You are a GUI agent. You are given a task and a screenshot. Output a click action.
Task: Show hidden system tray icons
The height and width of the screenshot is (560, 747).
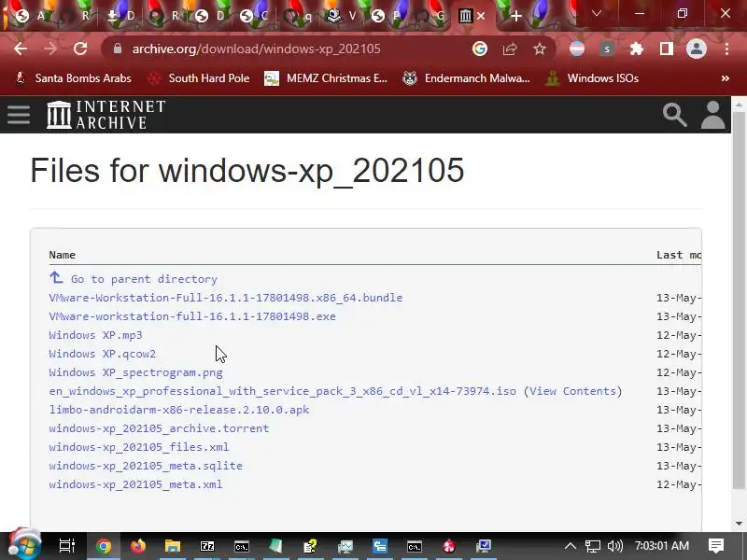pyautogui.click(x=570, y=546)
